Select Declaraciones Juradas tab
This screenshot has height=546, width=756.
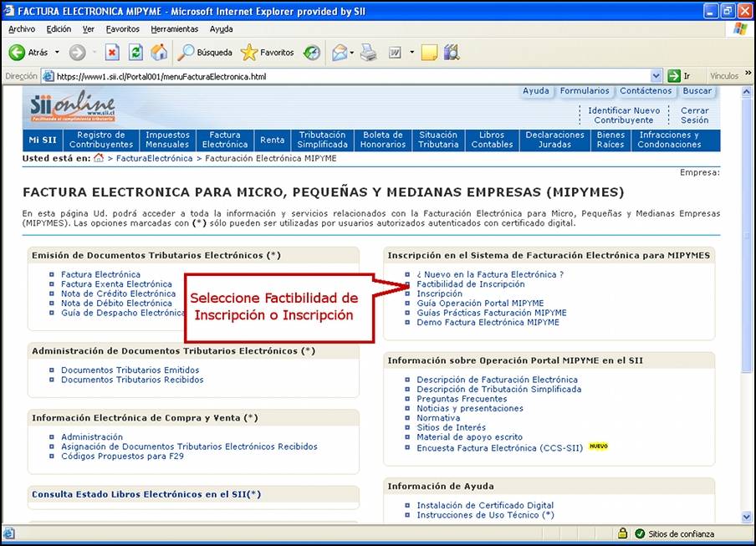pyautogui.click(x=555, y=140)
